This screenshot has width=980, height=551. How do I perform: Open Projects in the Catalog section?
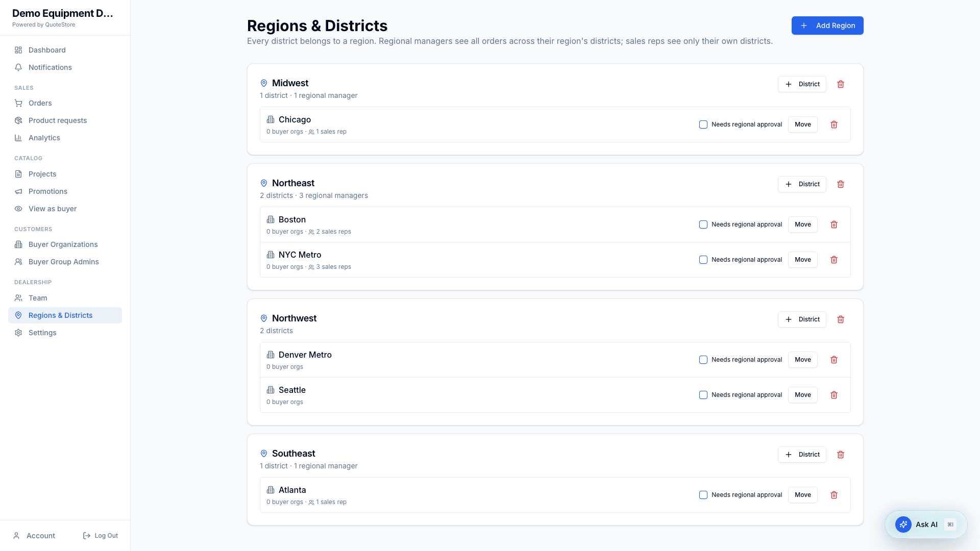click(x=65, y=174)
